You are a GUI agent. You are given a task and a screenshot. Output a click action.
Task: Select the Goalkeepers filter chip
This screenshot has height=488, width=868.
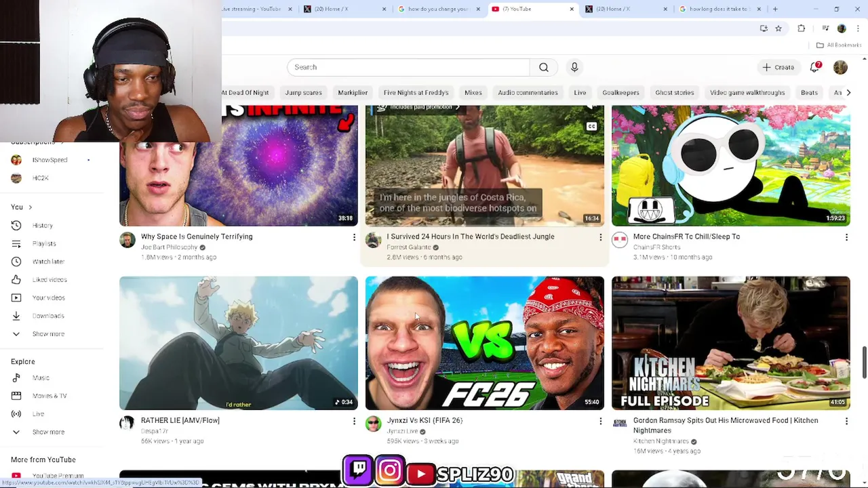620,93
